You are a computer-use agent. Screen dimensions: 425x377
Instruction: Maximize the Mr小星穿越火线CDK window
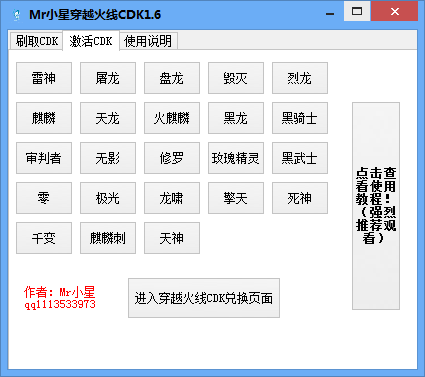(x=357, y=11)
